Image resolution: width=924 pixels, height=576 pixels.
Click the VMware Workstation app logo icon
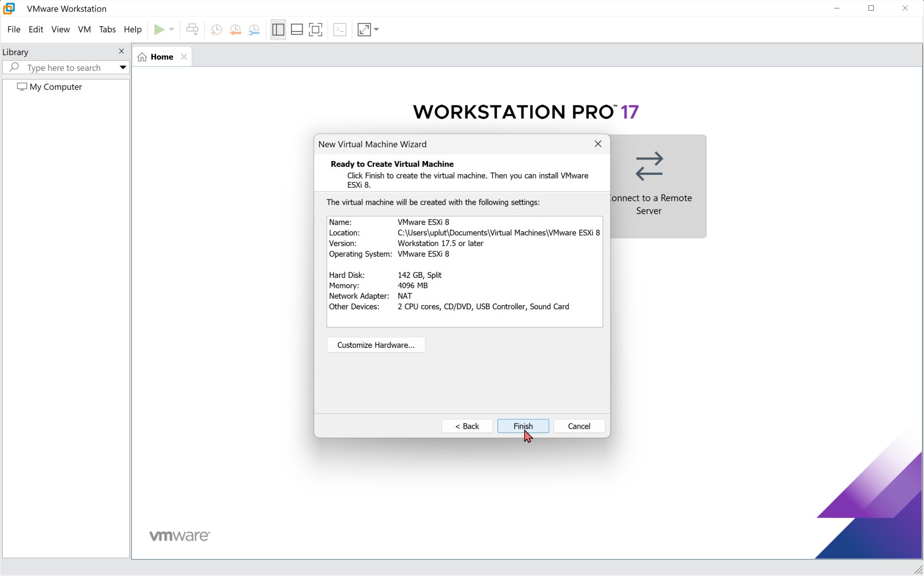point(9,9)
